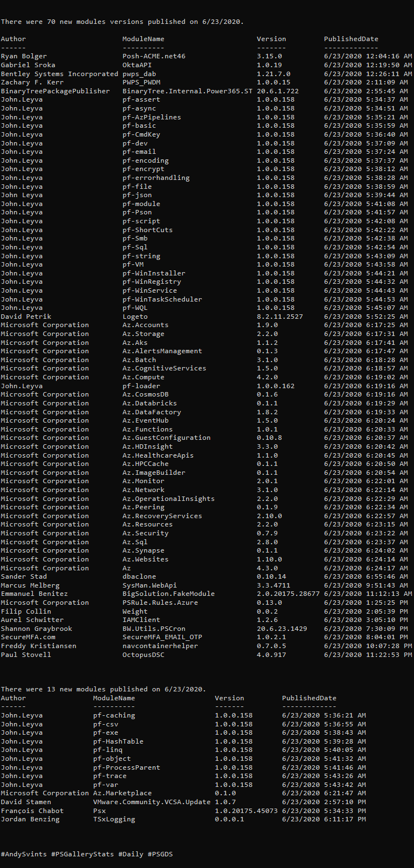Click the OctopusDSC module name
This screenshot has height=868, width=414.
(143, 655)
